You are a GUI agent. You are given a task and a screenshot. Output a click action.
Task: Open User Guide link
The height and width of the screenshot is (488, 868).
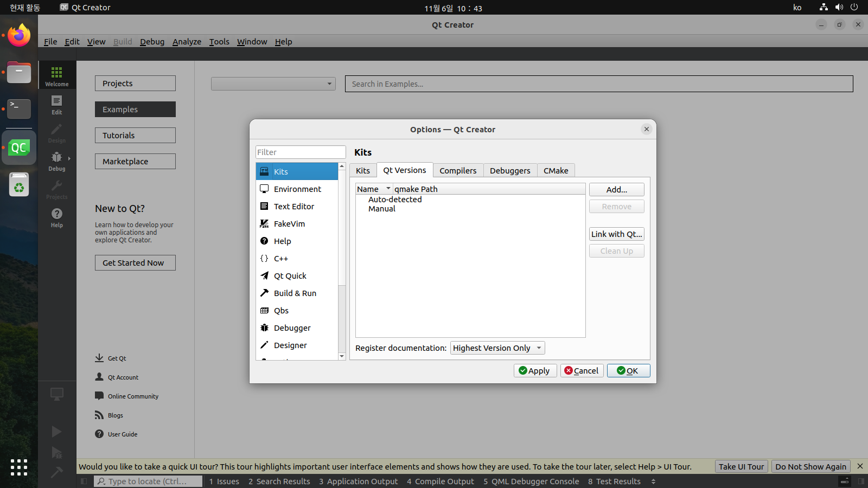[122, 434]
